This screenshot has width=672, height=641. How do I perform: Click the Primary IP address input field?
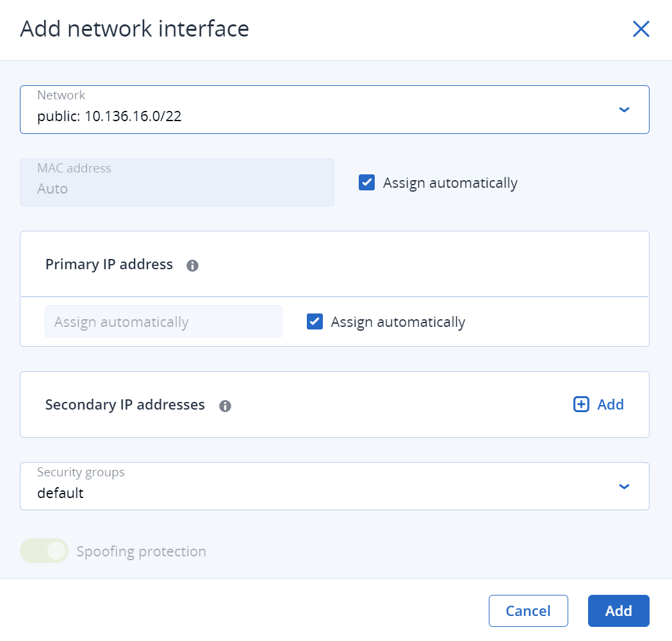coord(163,322)
